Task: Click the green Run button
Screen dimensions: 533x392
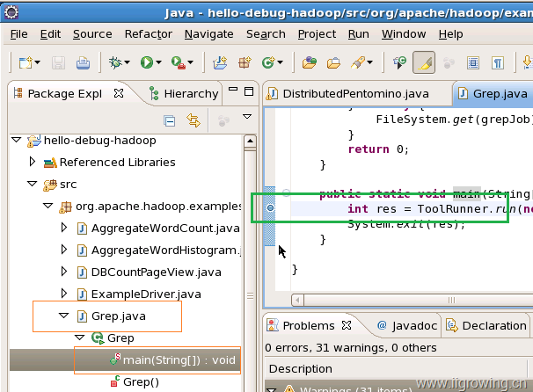Action: click(x=147, y=62)
